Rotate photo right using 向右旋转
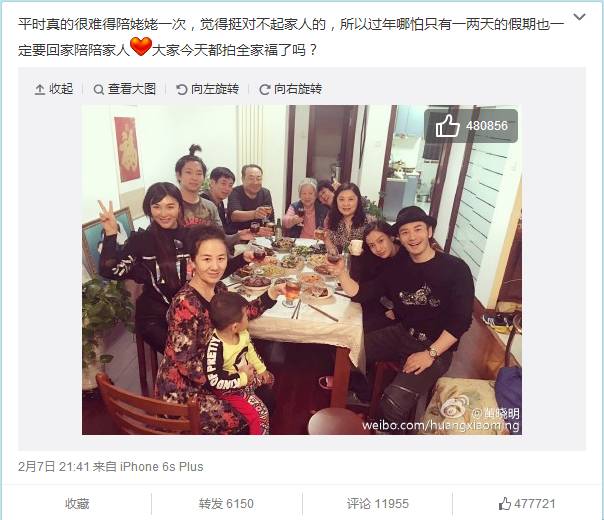 pos(291,89)
